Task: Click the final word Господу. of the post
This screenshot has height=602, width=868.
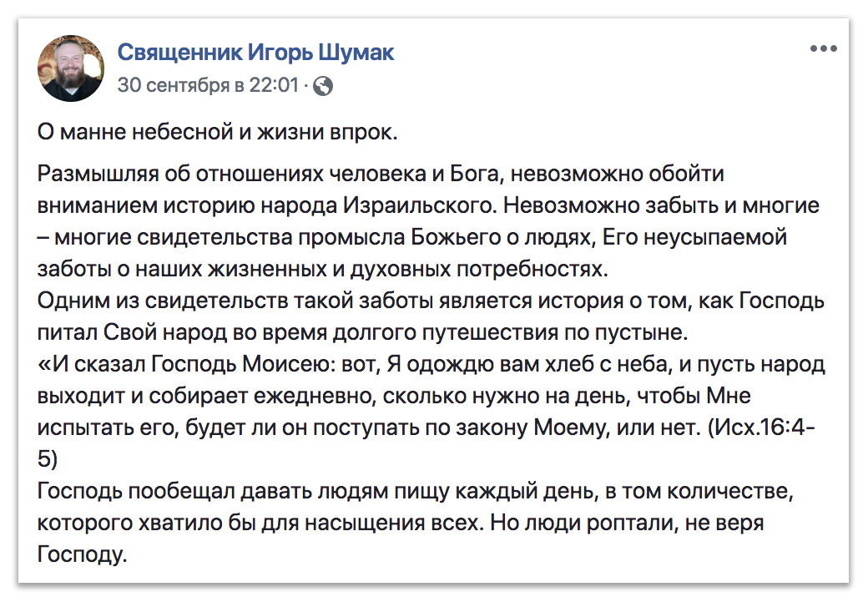Action: click(x=82, y=554)
